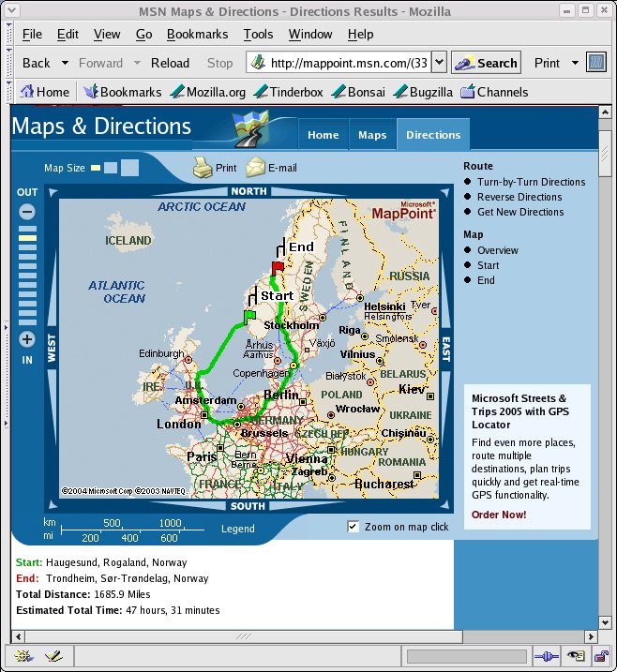Click the Navigator icon in status bar
Image resolution: width=617 pixels, height=672 pixels.
[x=24, y=656]
